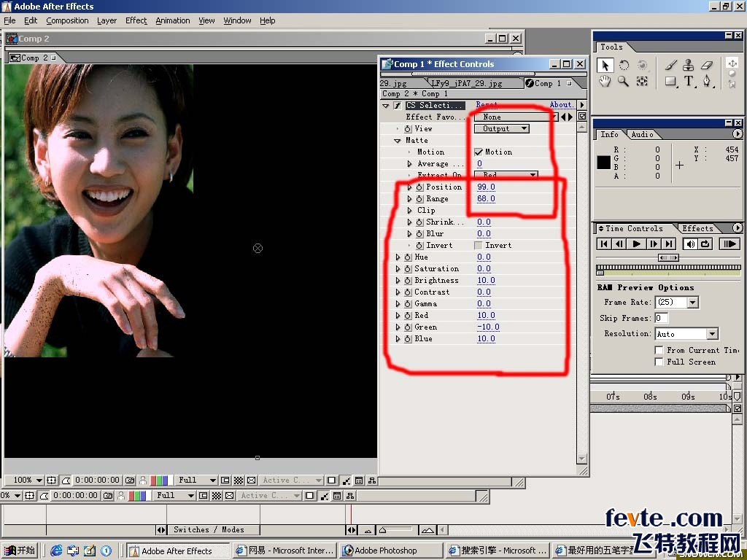Expand the Saturation property triangle

tap(398, 269)
